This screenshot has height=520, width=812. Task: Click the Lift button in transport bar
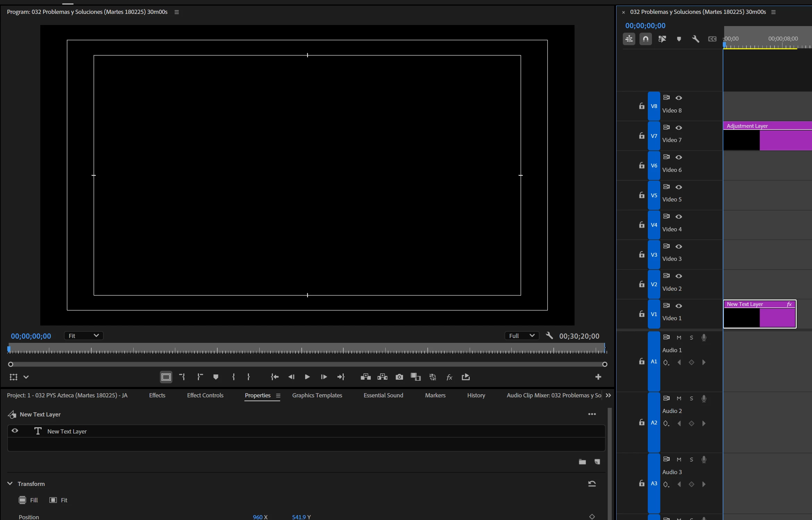[x=366, y=377]
